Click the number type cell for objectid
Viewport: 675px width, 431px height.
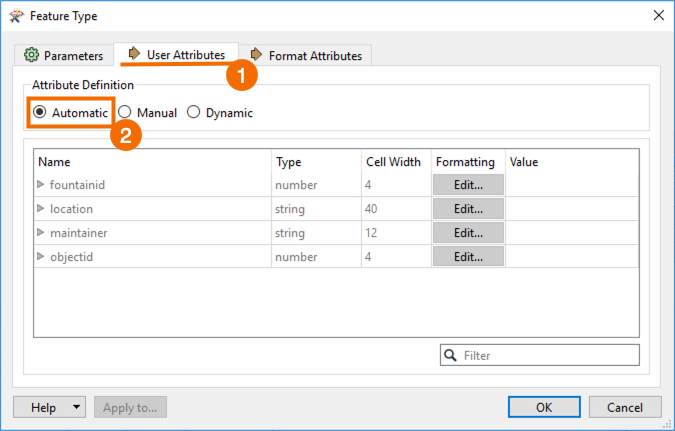point(316,257)
